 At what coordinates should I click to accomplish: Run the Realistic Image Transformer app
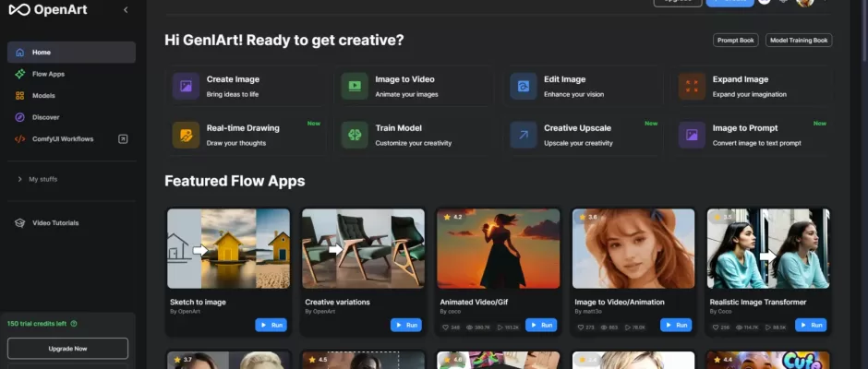pos(811,326)
